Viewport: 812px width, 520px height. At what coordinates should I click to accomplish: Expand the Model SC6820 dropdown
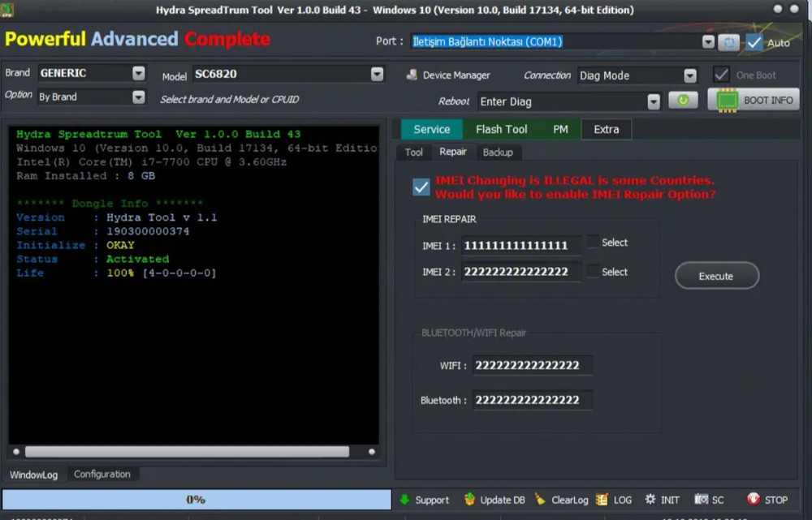point(376,72)
